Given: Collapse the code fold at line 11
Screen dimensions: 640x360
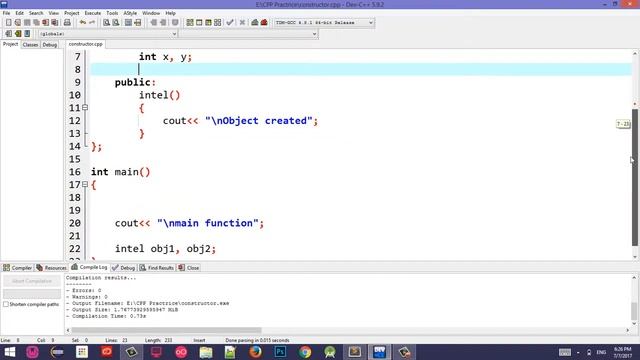Looking at the screenshot, I should pos(85,108).
